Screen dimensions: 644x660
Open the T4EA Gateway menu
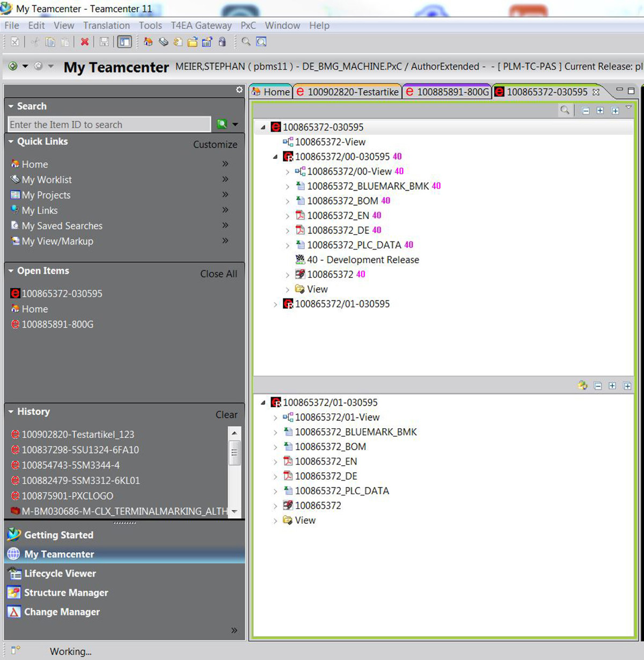click(x=201, y=25)
